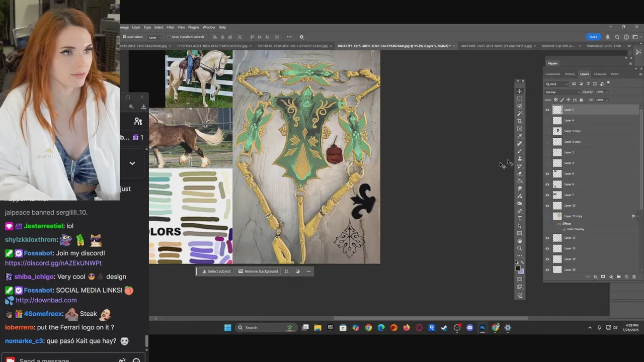Screen dimensions: 644x362
Task: Click the blue Share button
Action: pos(594,37)
